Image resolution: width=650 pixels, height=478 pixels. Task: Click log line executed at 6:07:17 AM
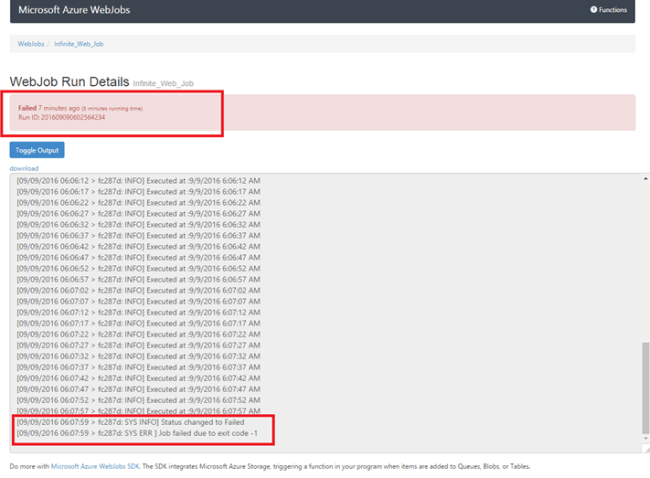[x=138, y=323]
